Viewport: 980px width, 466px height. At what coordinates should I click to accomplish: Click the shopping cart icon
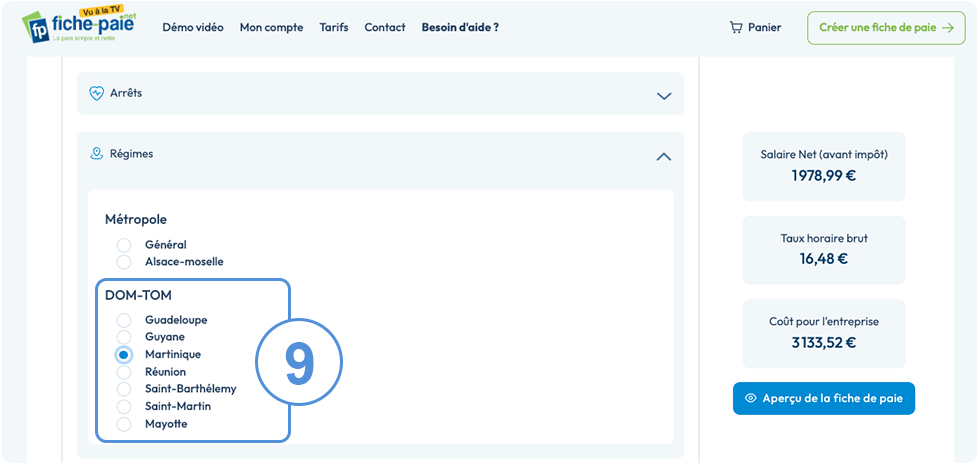pyautogui.click(x=736, y=27)
